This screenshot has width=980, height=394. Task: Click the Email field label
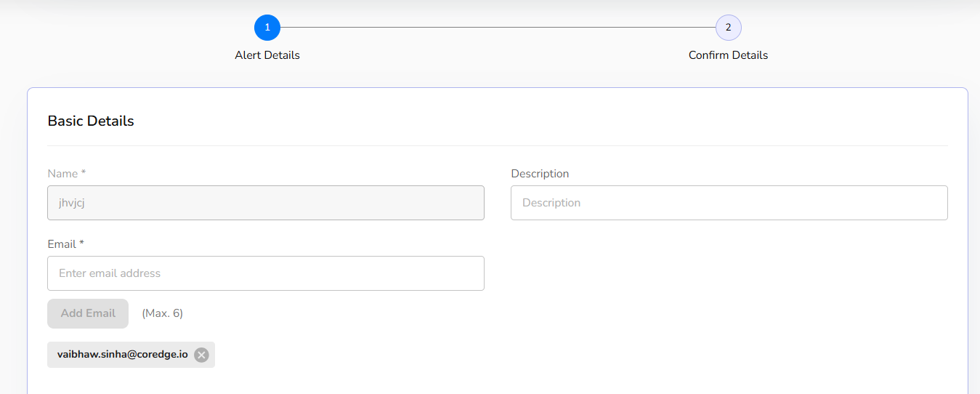pyautogui.click(x=62, y=244)
